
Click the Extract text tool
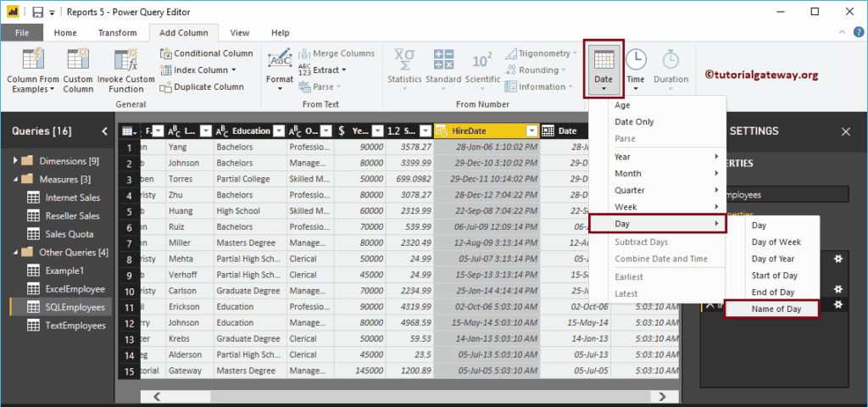(x=322, y=70)
